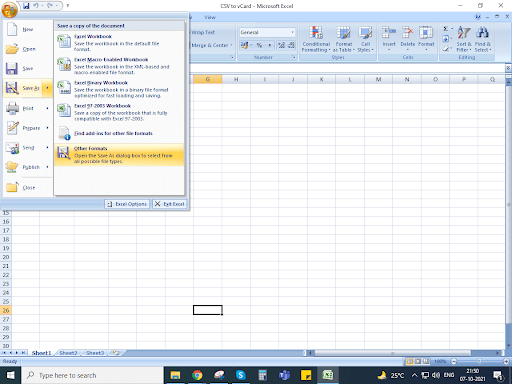Click the Exit Excel button
Screen dimensions: 512x384
tap(170, 204)
